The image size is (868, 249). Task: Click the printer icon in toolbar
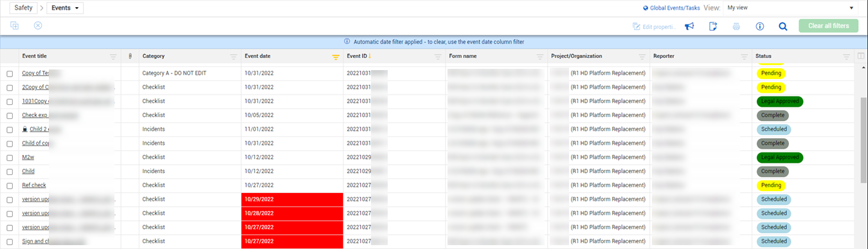pos(736,26)
